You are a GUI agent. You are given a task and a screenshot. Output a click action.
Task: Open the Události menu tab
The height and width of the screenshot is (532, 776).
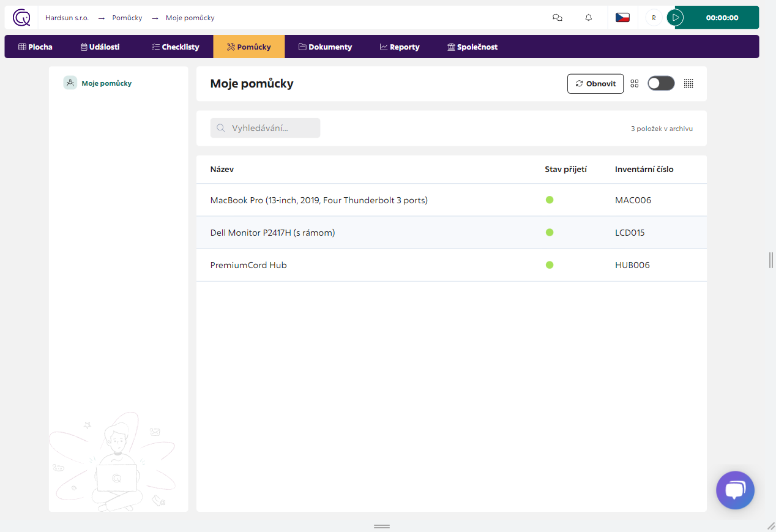[100, 47]
